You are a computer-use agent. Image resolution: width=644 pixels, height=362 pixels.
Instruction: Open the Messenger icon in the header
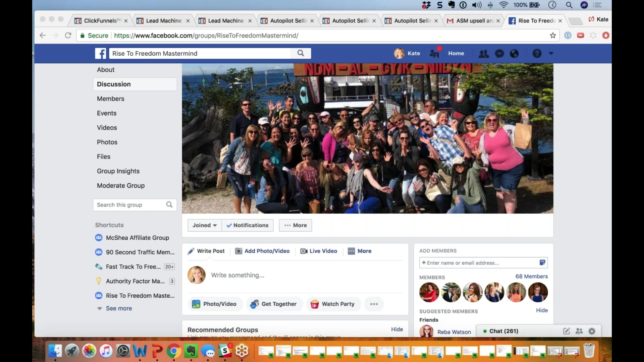(499, 54)
